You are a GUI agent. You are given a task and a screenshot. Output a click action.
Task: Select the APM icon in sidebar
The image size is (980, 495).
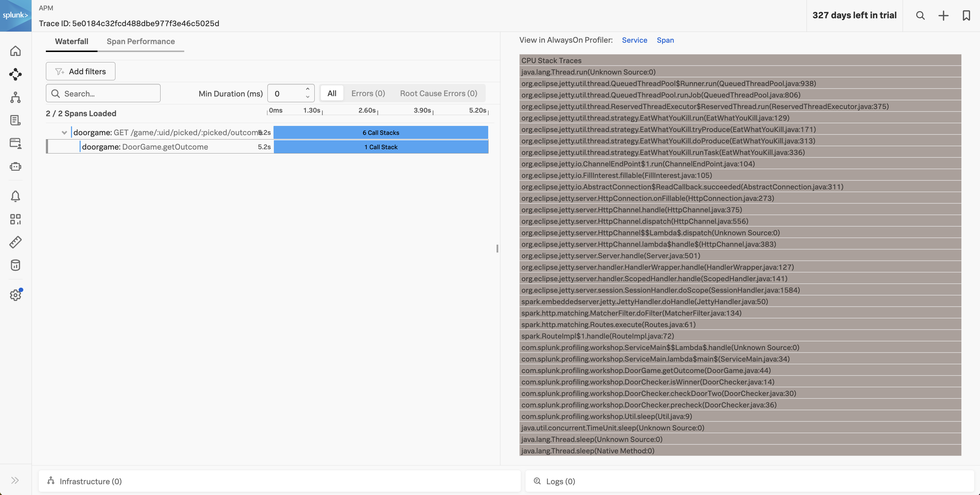[16, 74]
